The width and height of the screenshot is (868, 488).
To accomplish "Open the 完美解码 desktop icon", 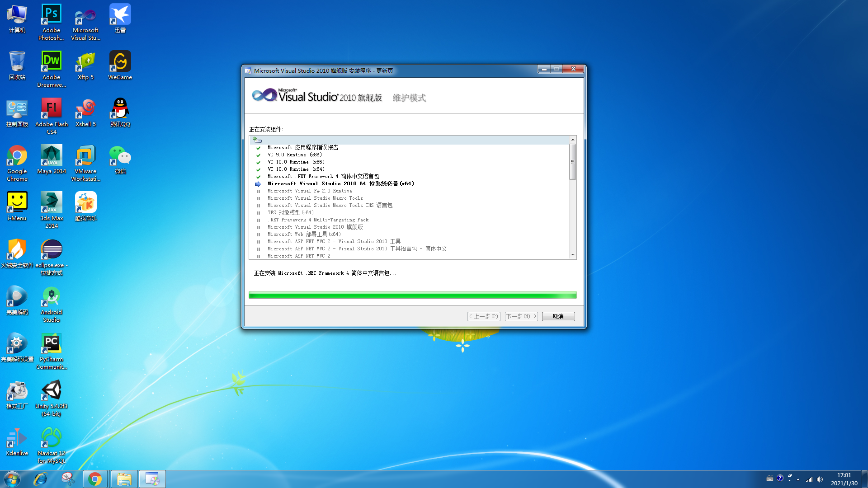I will tap(17, 300).
